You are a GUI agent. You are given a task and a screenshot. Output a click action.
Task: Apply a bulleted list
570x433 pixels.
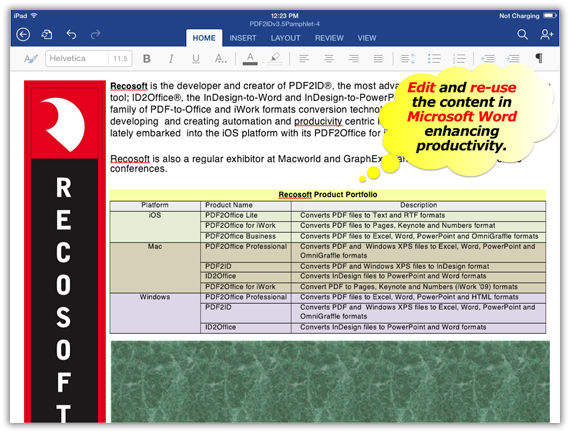click(x=434, y=59)
